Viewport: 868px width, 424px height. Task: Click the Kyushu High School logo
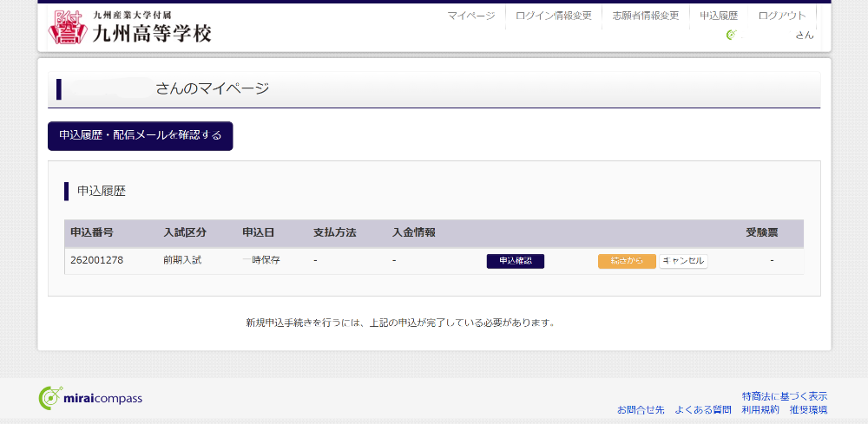pos(130,27)
